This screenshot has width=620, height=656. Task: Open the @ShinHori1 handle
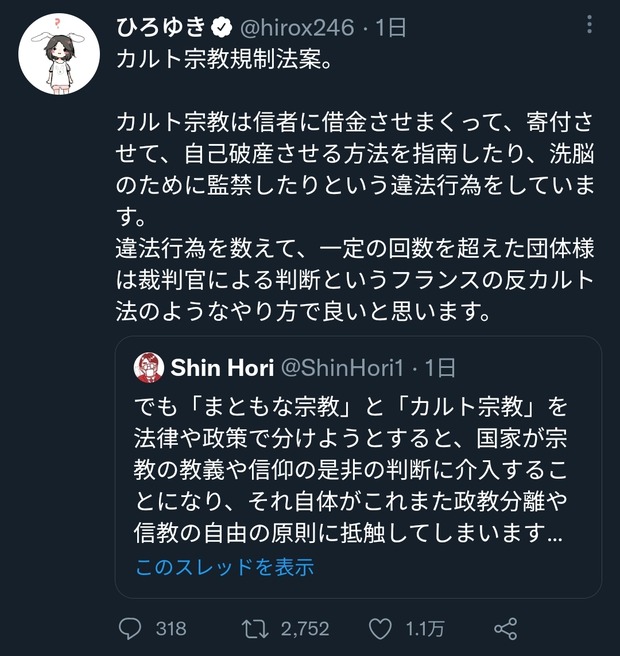342,368
